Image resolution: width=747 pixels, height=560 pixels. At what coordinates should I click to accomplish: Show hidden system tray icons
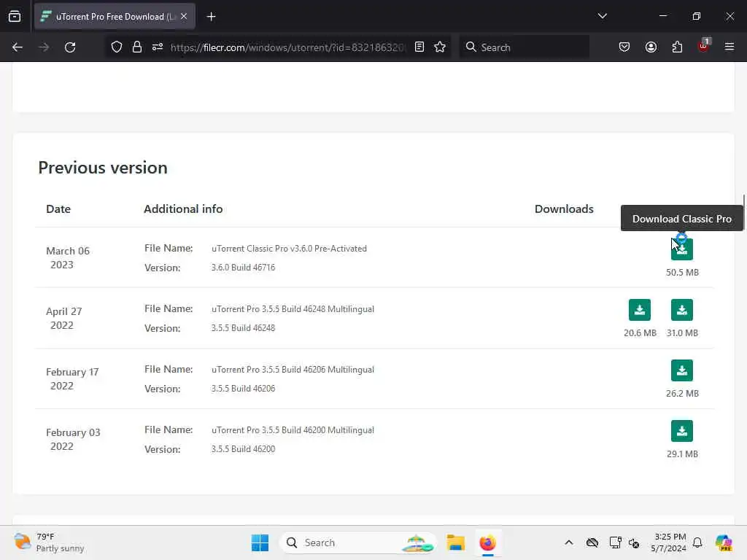pos(569,542)
